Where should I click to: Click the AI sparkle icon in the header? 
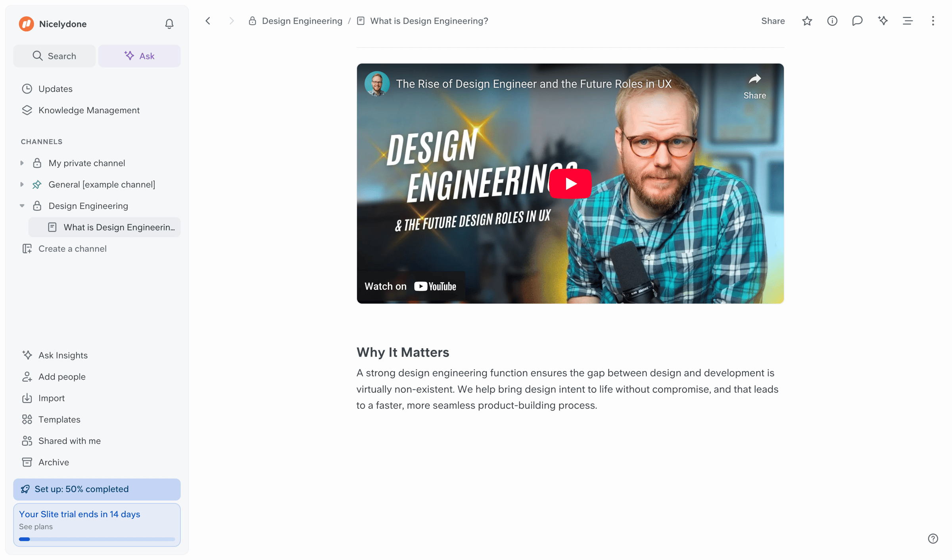tap(883, 21)
